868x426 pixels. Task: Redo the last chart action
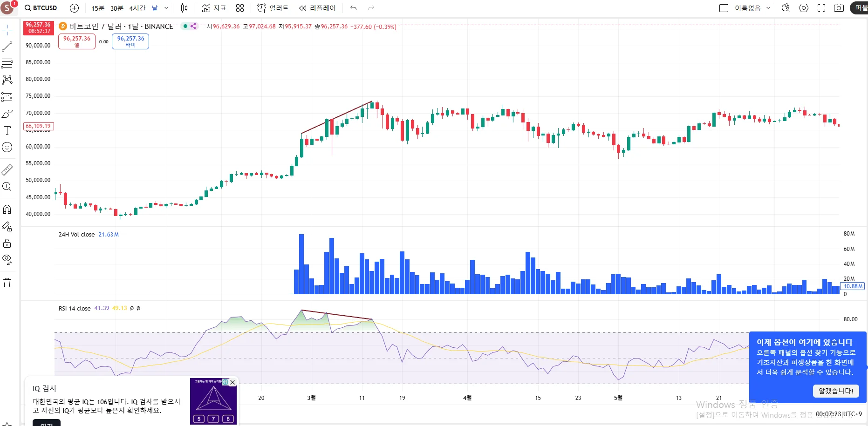coord(371,8)
